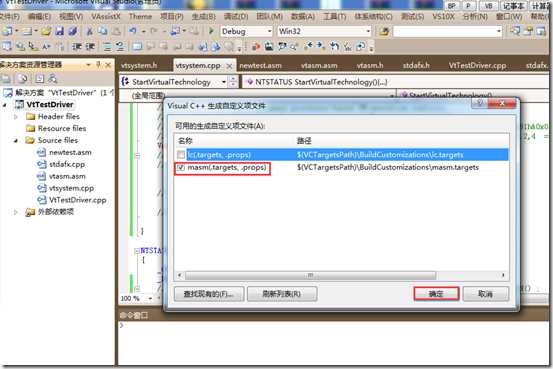Select vtasm.asm in Solution Explorer
Image resolution: width=553 pixels, height=369 pixels.
point(67,176)
